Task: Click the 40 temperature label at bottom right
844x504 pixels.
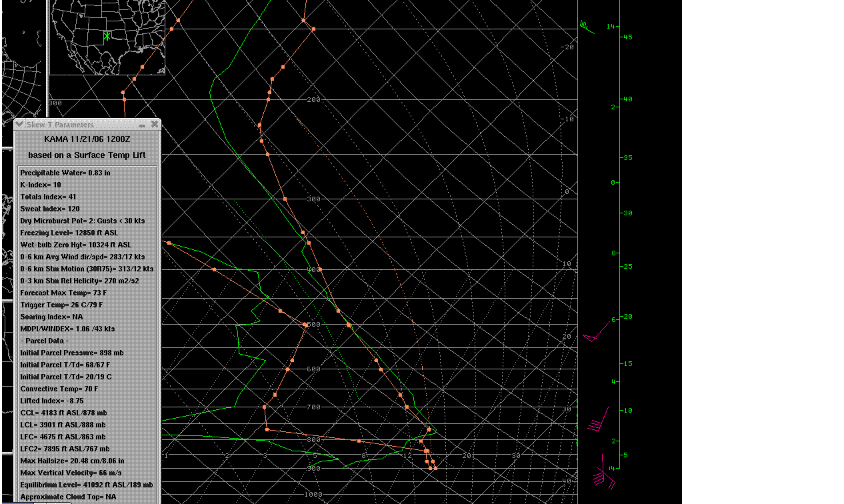Action: tap(567, 481)
